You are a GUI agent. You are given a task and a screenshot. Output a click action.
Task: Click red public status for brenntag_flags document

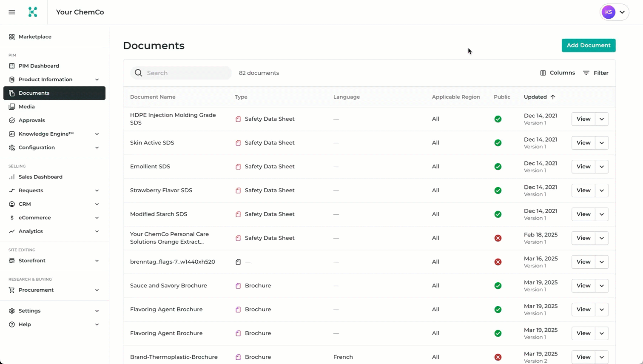click(x=498, y=262)
